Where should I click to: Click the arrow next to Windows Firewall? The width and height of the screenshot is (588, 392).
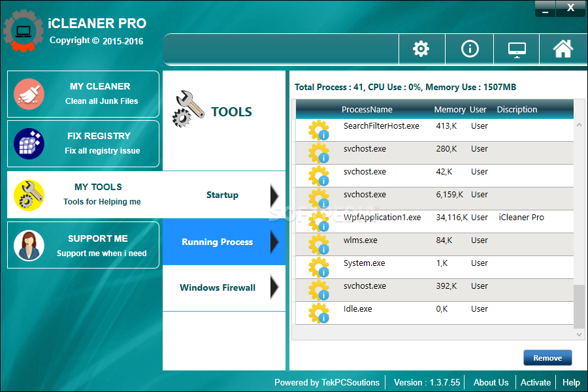click(x=274, y=287)
